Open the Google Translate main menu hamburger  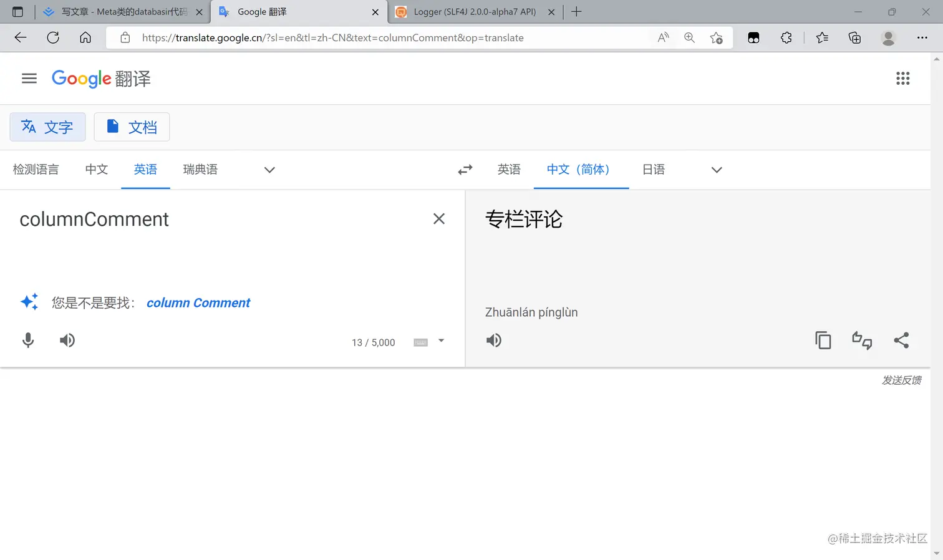click(29, 79)
